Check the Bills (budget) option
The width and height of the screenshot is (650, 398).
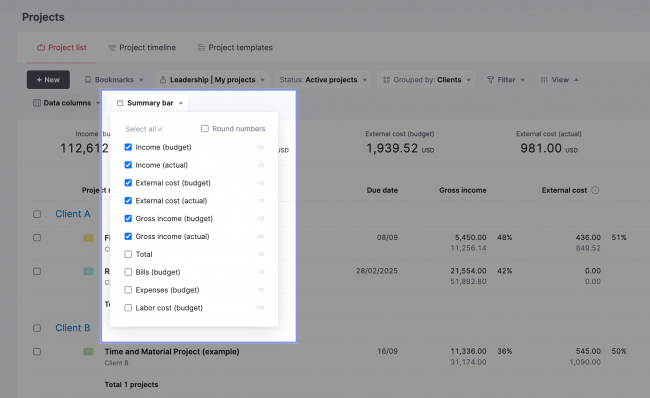128,272
